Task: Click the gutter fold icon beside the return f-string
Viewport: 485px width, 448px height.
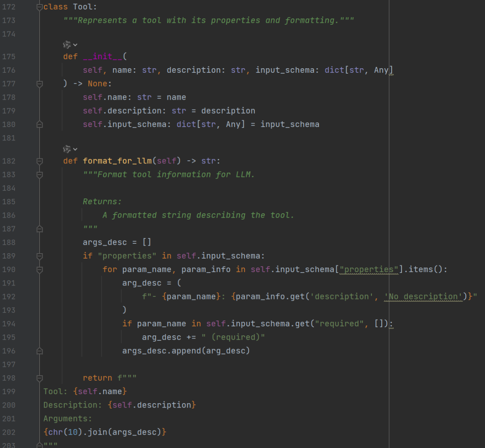Action: 39,378
